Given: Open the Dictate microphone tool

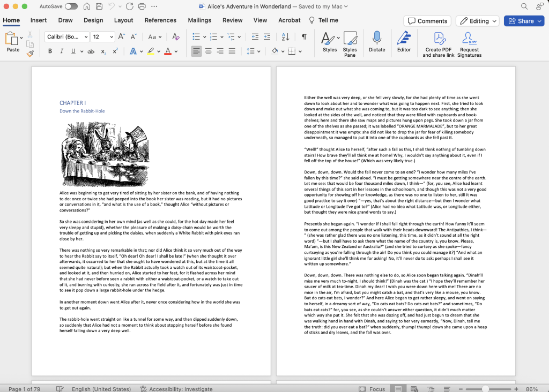Looking at the screenshot, I should tap(377, 41).
